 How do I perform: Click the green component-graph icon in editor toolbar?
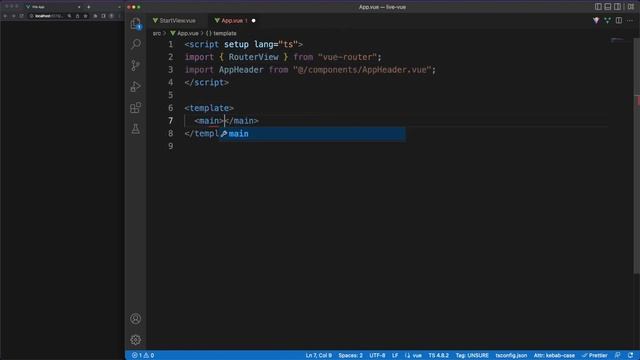608,20
